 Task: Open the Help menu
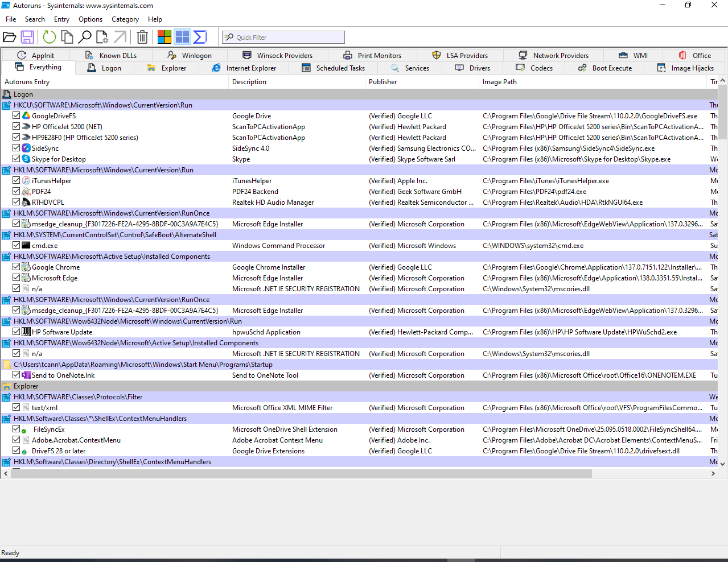point(155,19)
